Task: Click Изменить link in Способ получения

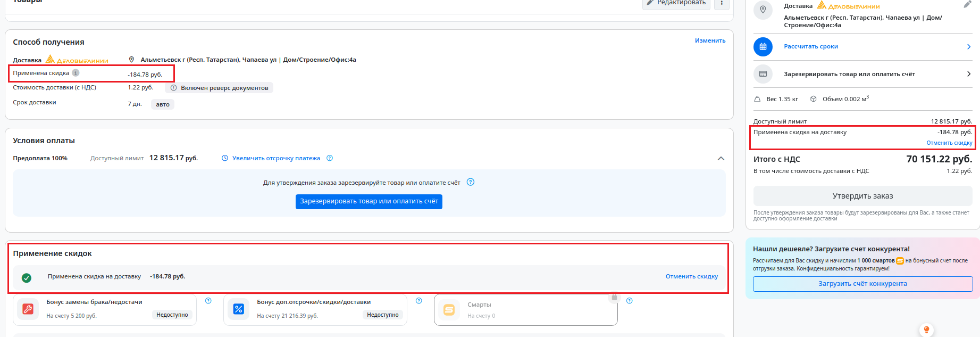Action: [710, 40]
